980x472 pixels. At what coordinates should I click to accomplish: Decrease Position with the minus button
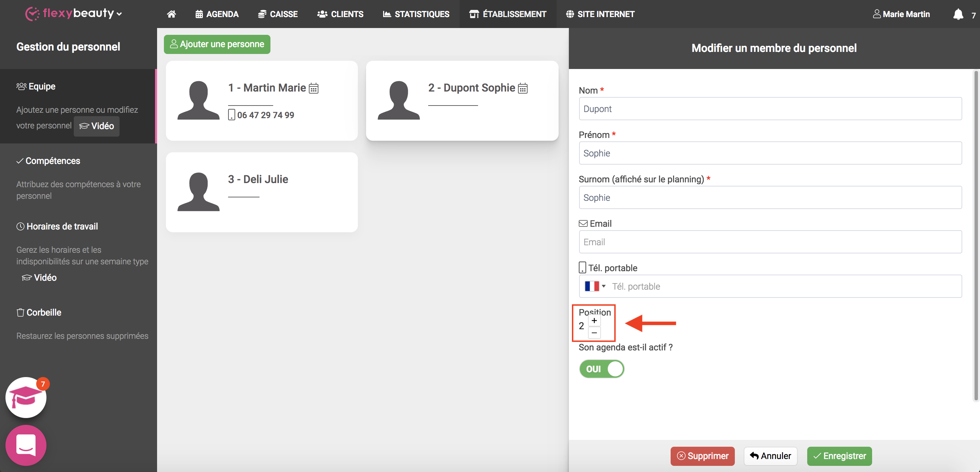[x=594, y=333]
